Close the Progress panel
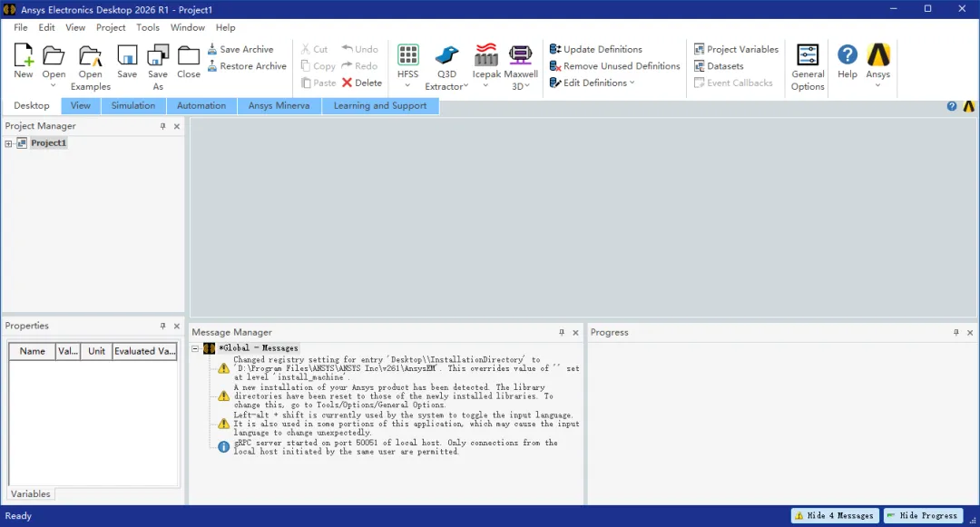This screenshot has width=980, height=527. [970, 333]
